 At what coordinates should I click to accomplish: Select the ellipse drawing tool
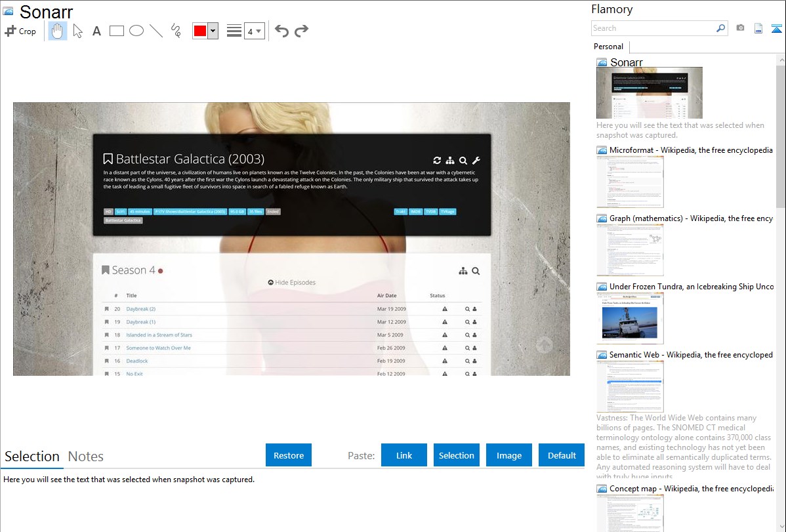(x=136, y=31)
